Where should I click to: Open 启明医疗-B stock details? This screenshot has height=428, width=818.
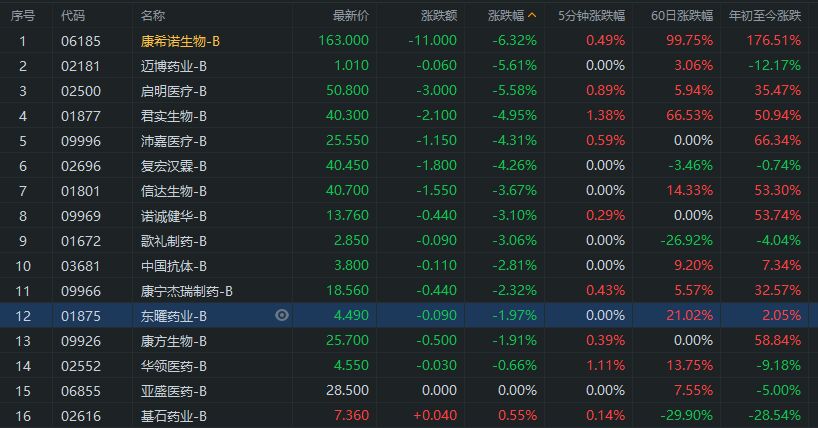tap(174, 90)
